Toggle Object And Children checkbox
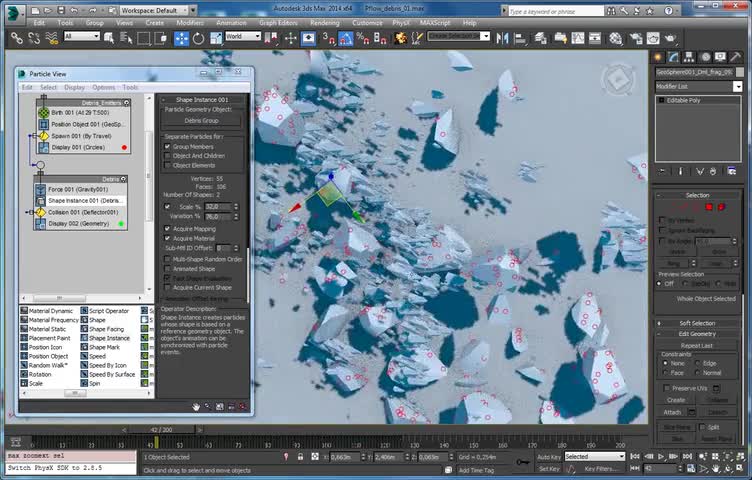This screenshot has width=752, height=480. click(167, 156)
